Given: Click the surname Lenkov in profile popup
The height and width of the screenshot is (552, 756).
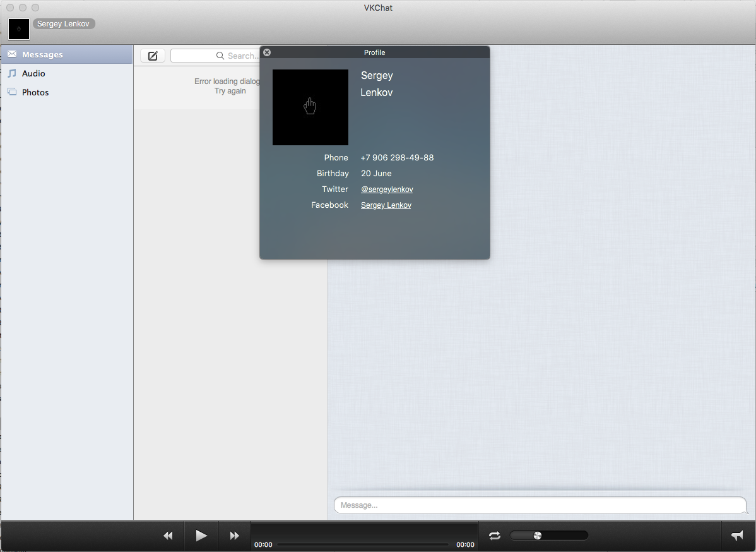Looking at the screenshot, I should [x=377, y=93].
